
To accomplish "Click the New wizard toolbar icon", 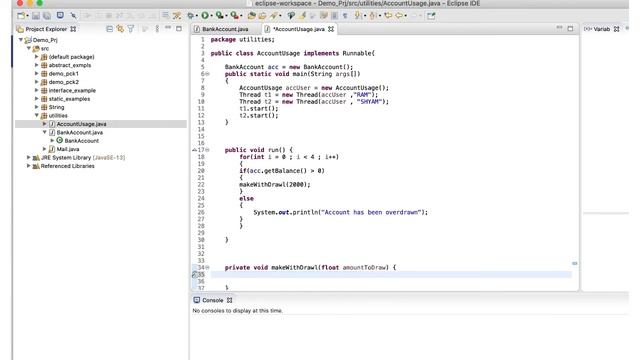I will click(x=21, y=16).
